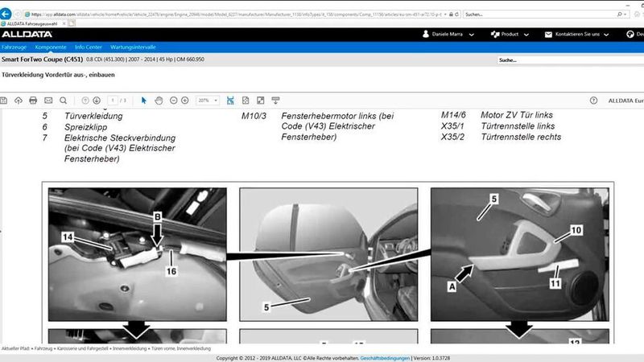This screenshot has height=362, width=644.
Task: Open the Info Center menu tab
Action: tap(89, 47)
